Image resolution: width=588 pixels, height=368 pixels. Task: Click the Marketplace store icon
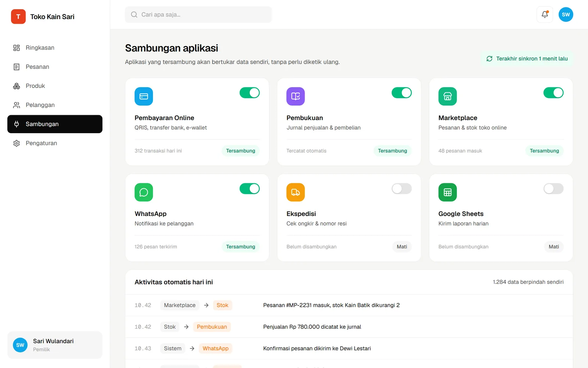(448, 96)
